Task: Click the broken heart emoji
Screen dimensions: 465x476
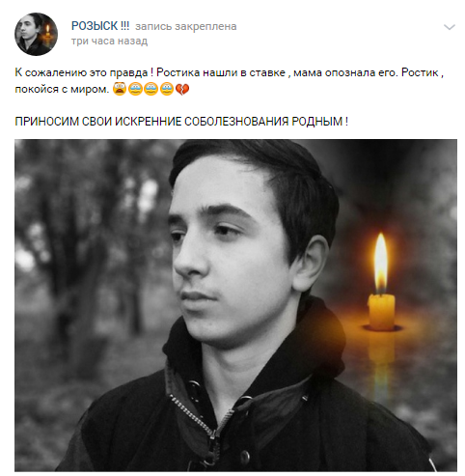Action: [x=182, y=90]
